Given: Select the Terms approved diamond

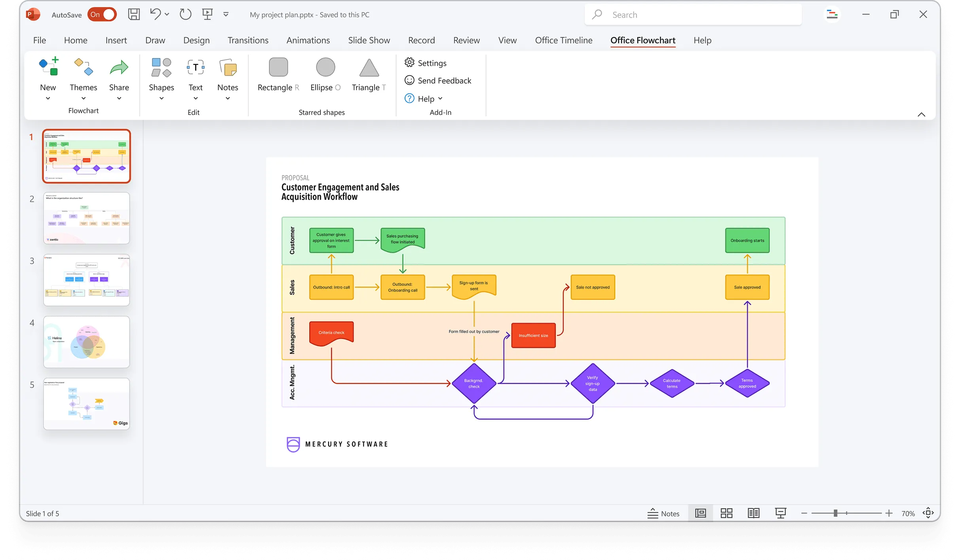Looking at the screenshot, I should coord(747,383).
